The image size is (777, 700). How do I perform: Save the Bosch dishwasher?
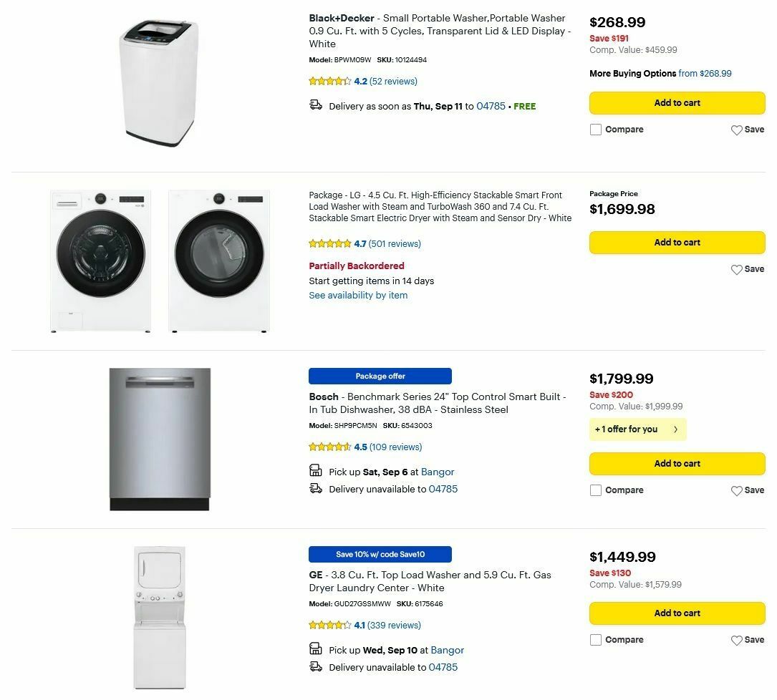(x=747, y=491)
